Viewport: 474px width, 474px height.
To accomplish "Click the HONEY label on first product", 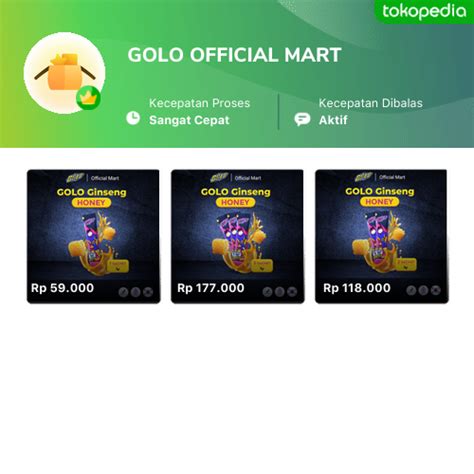I will [x=91, y=203].
